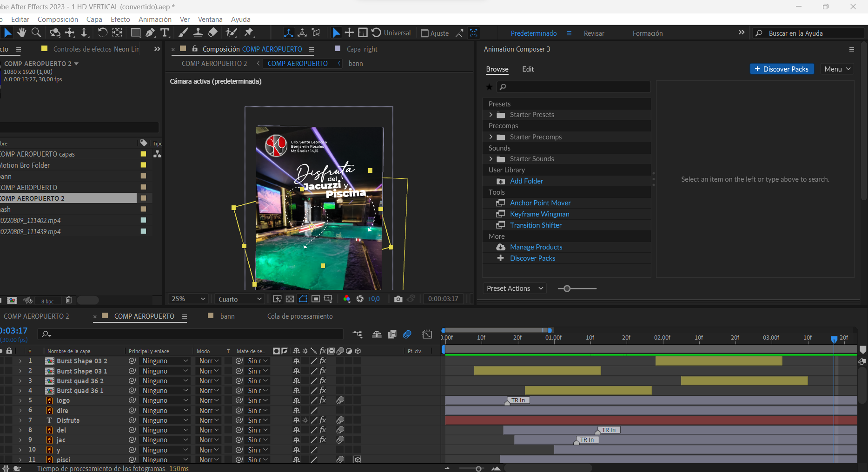
Task: Click the Manage Products cloud icon
Action: click(x=501, y=247)
